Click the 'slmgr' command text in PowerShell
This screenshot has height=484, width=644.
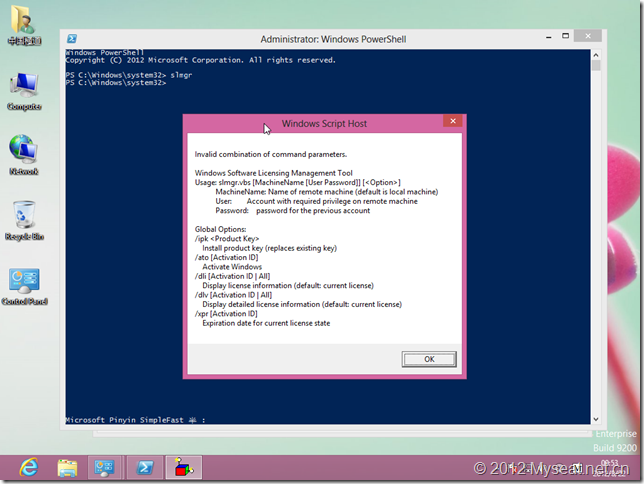pos(181,75)
